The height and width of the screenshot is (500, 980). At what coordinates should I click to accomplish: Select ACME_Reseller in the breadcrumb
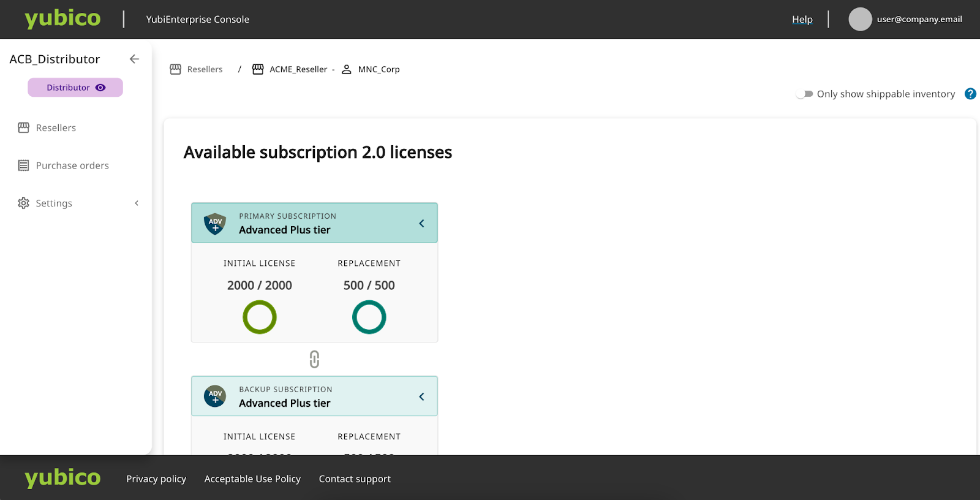[x=298, y=69]
